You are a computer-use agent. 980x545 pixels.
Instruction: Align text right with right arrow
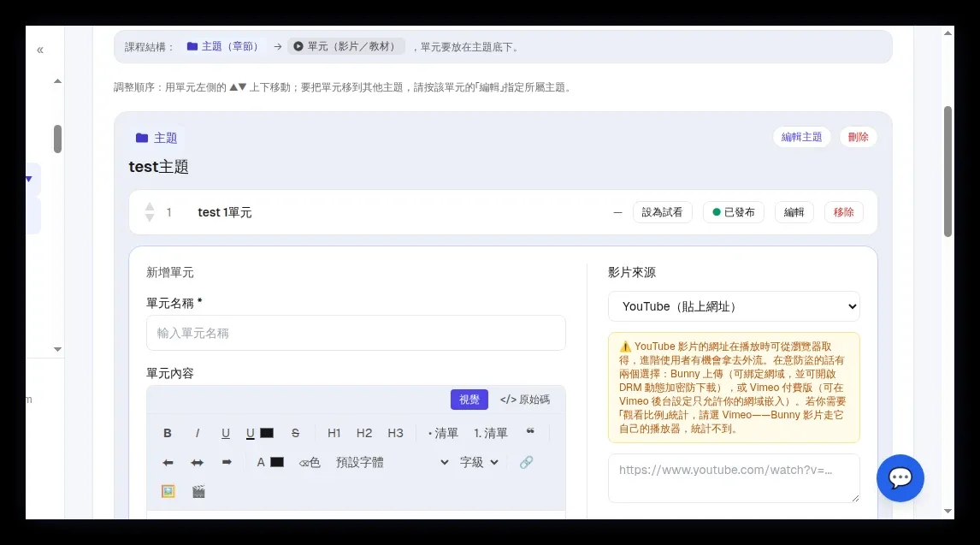point(227,463)
